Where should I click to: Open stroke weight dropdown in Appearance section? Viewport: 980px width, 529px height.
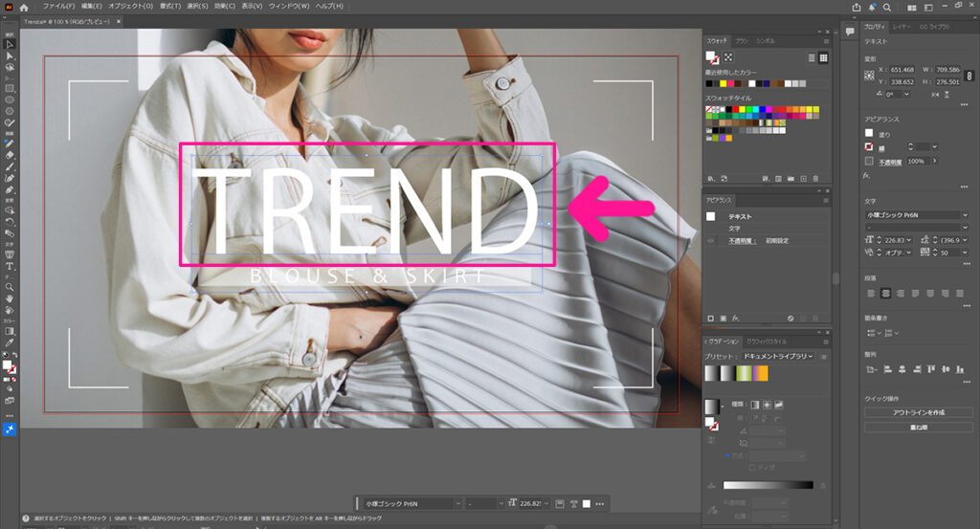[934, 146]
